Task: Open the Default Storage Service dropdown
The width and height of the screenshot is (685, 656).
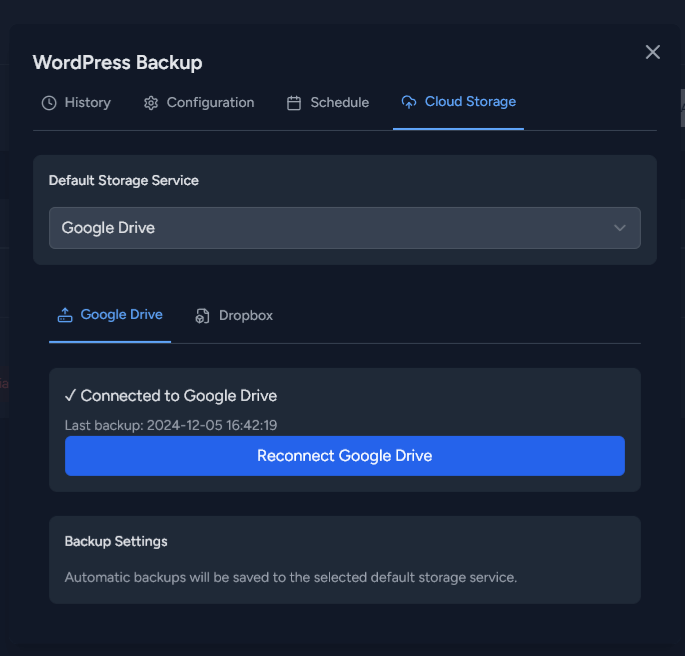Action: (345, 228)
